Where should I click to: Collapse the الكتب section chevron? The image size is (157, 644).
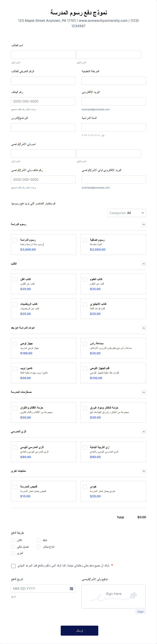(144, 264)
